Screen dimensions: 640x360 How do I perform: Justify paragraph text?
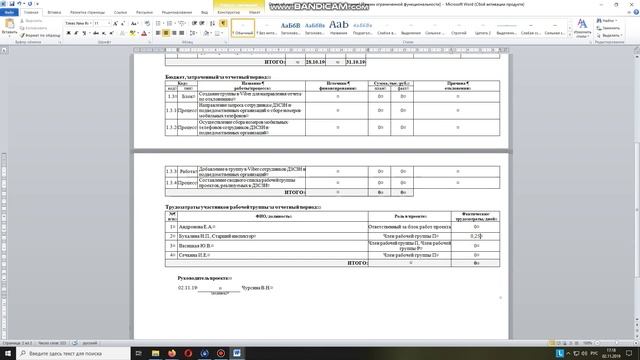click(182, 33)
